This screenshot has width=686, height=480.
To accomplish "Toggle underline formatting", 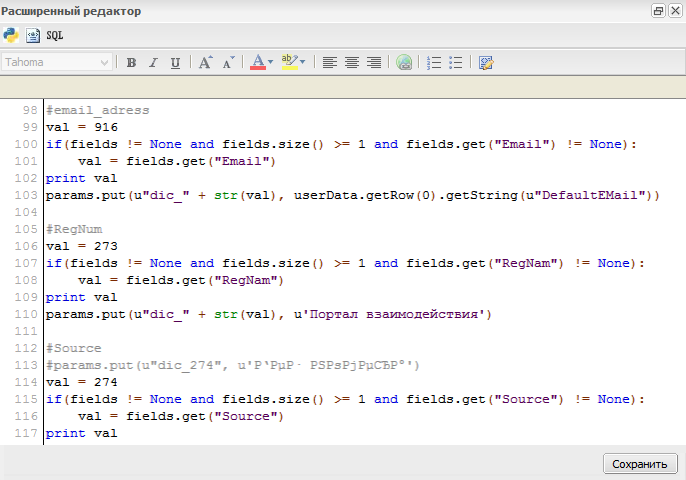I will tap(175, 62).
